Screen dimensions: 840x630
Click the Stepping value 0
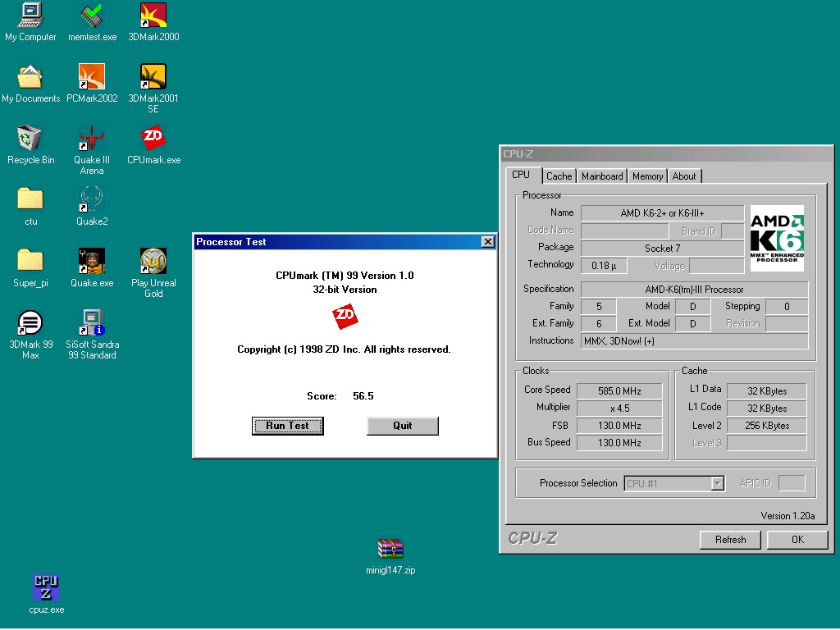click(787, 307)
